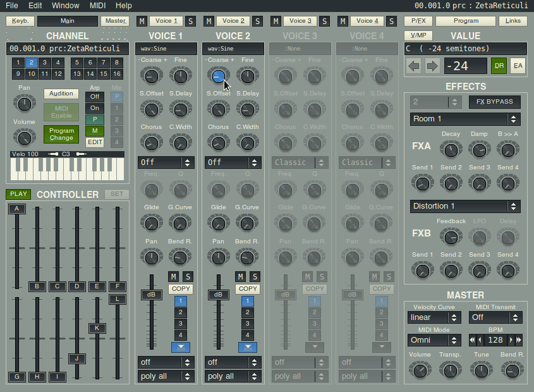Screen dimensions: 534x392
Task: Click BPM fast-forward arrows button
Action: (519, 340)
